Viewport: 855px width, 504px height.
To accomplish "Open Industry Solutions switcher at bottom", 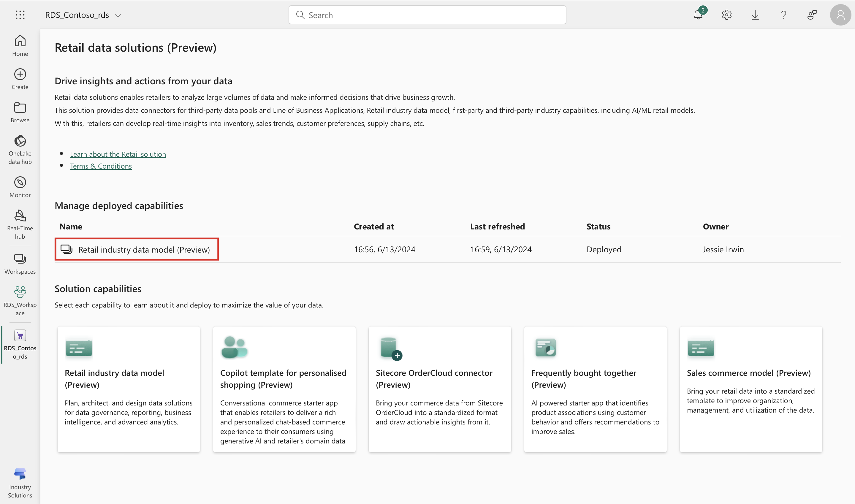I will tap(20, 483).
